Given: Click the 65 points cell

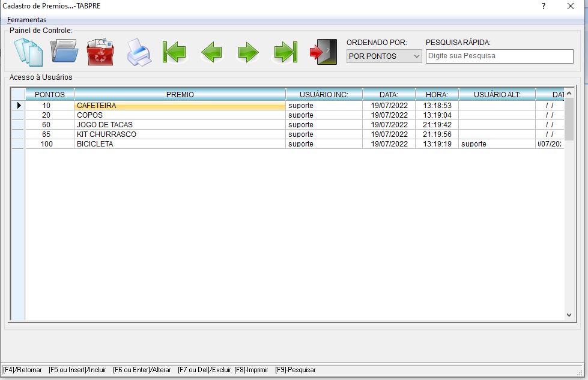Looking at the screenshot, I should click(x=50, y=134).
